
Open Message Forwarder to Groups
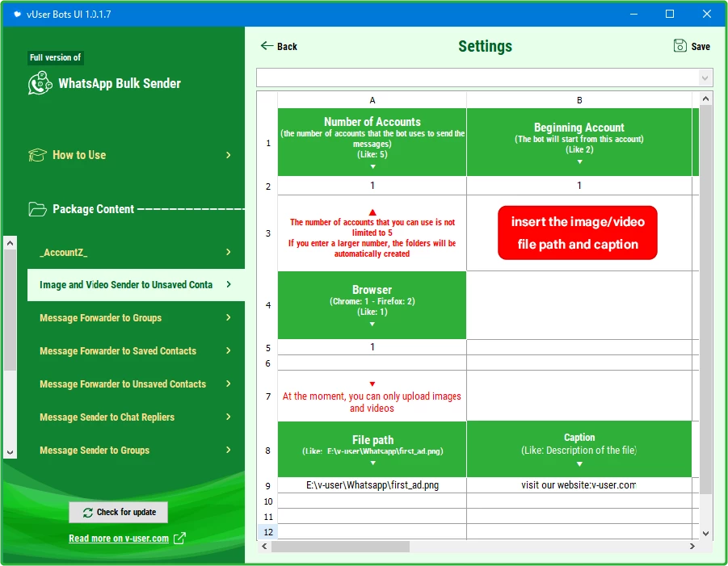[x=136, y=318]
